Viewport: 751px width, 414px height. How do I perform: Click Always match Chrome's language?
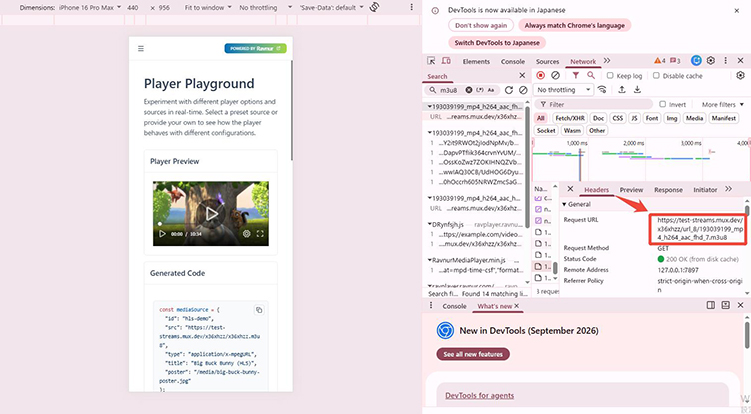click(574, 25)
